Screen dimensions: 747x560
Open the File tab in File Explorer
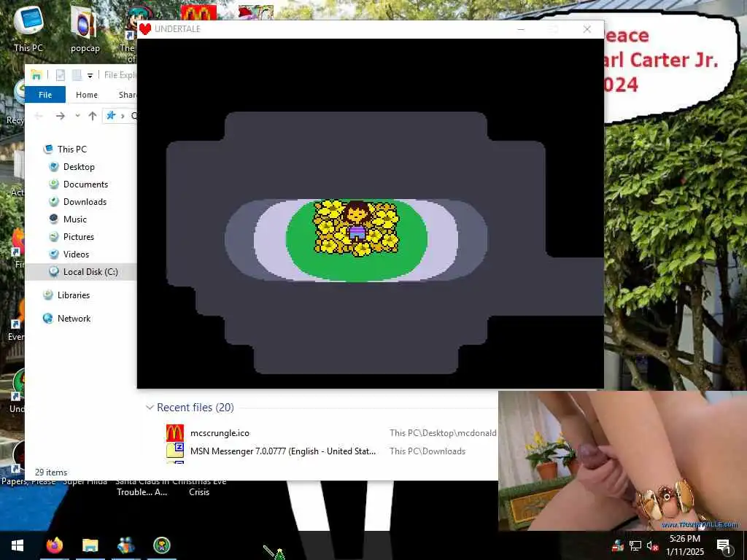click(45, 95)
